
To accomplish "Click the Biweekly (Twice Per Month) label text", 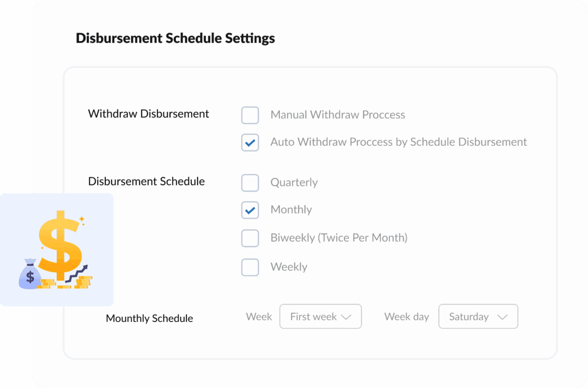I will click(x=339, y=238).
